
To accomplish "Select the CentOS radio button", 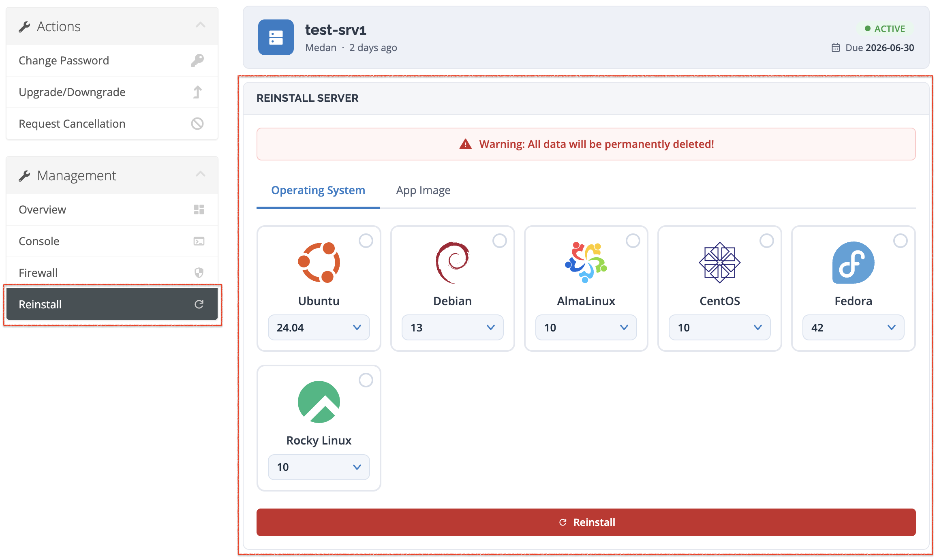I will 767,241.
